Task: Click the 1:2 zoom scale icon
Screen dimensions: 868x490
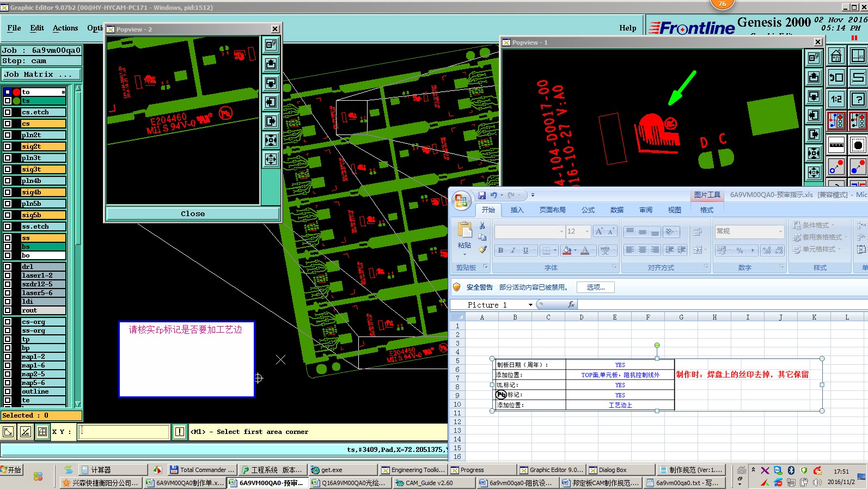Action: coord(836,99)
